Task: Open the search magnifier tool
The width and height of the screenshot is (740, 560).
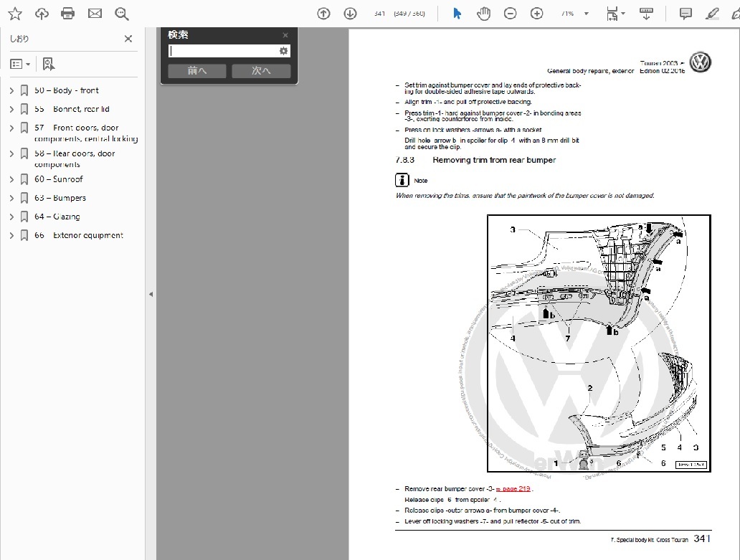Action: pos(122,14)
